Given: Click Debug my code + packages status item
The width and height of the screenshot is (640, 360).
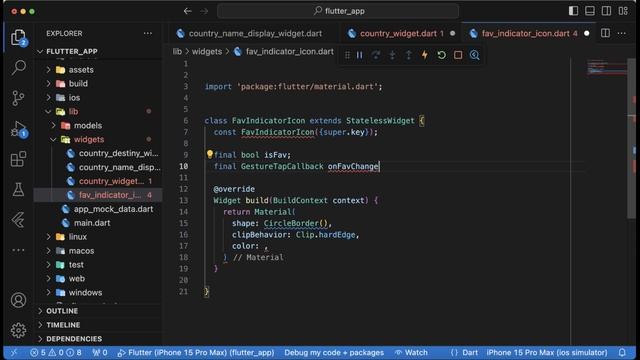Looking at the screenshot, I should (x=334, y=352).
